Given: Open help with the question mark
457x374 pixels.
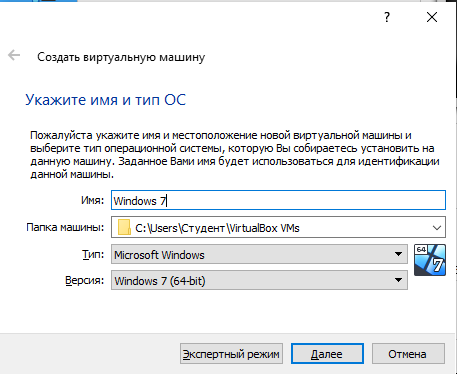Looking at the screenshot, I should tap(387, 17).
